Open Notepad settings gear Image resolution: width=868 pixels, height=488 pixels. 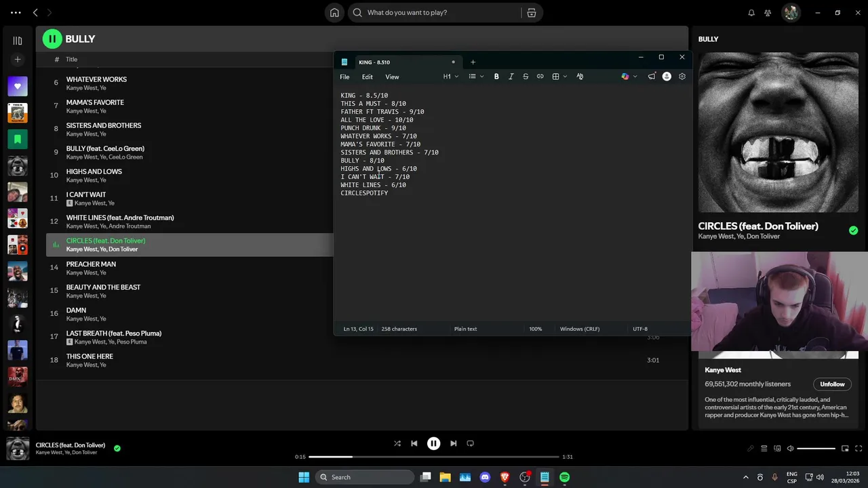(682, 77)
